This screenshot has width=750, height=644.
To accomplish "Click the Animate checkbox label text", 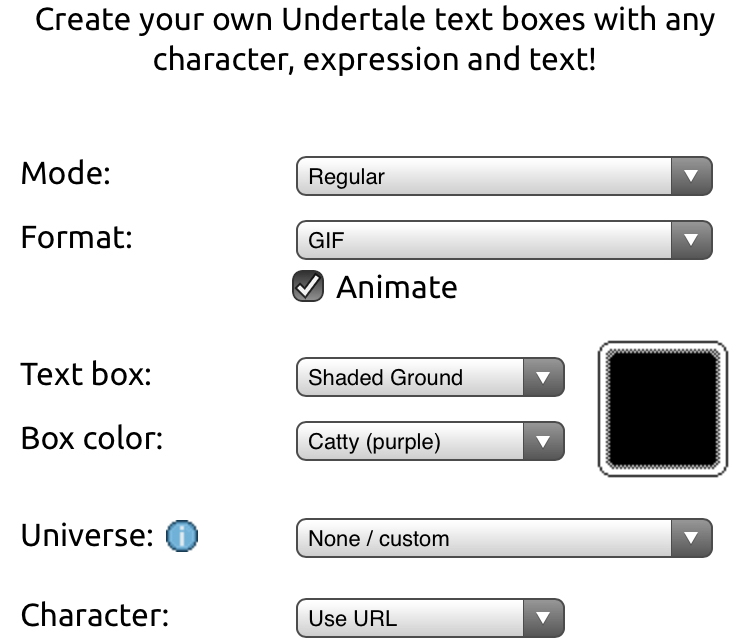I will 396,288.
